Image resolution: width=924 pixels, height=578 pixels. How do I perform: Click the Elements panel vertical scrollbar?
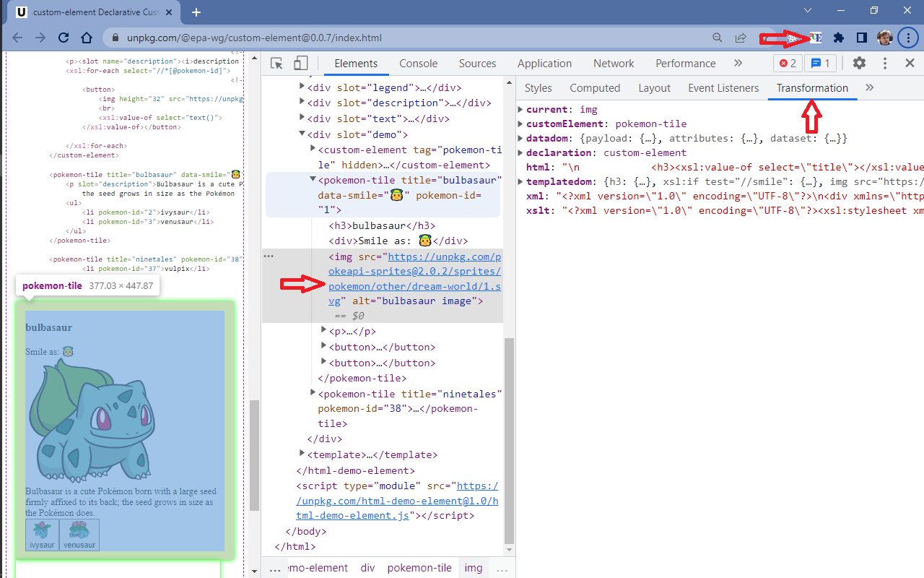point(509,441)
